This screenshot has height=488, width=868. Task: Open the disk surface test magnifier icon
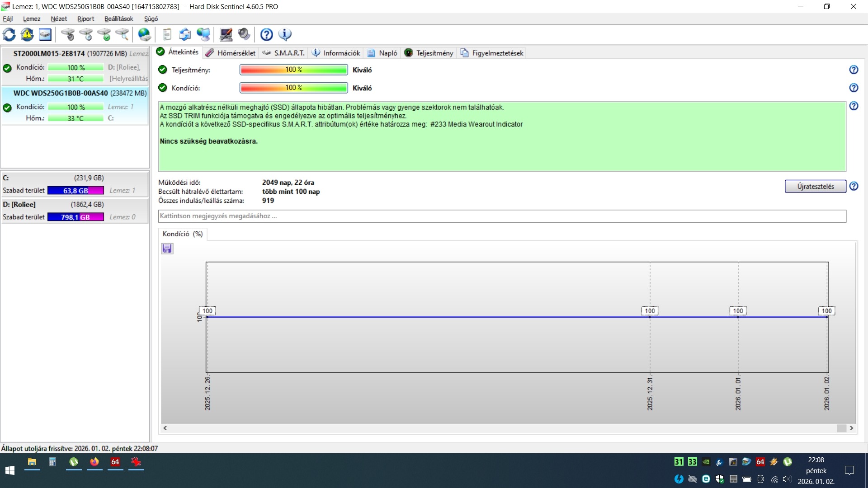point(122,34)
